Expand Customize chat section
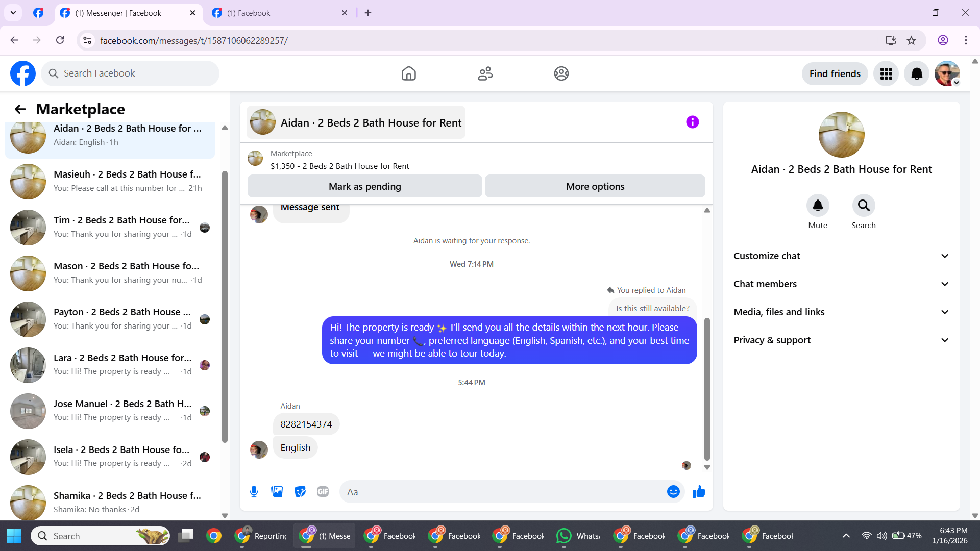 (841, 256)
